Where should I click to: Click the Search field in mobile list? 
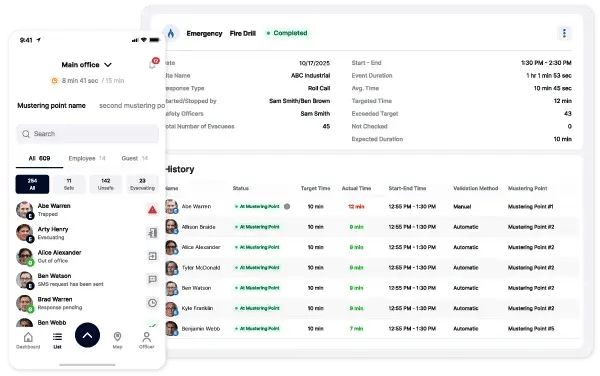[87, 133]
